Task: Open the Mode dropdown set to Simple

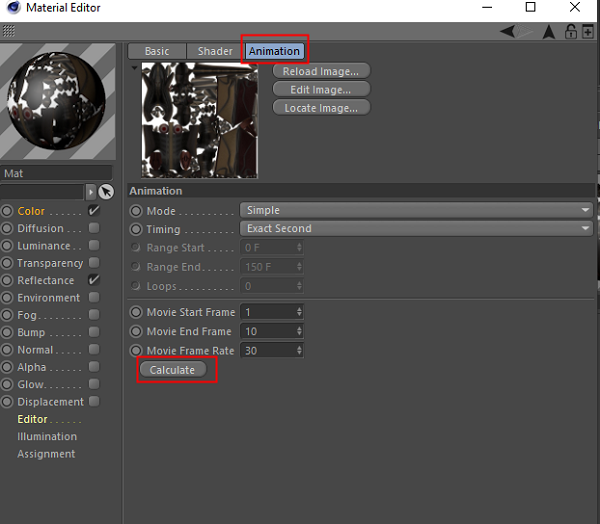Action: [416, 211]
